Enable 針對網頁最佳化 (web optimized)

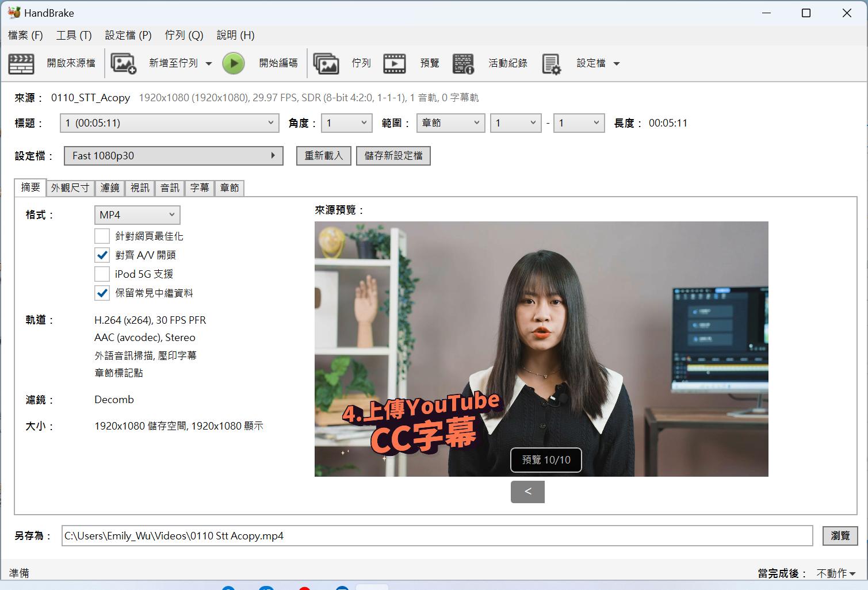tap(102, 235)
